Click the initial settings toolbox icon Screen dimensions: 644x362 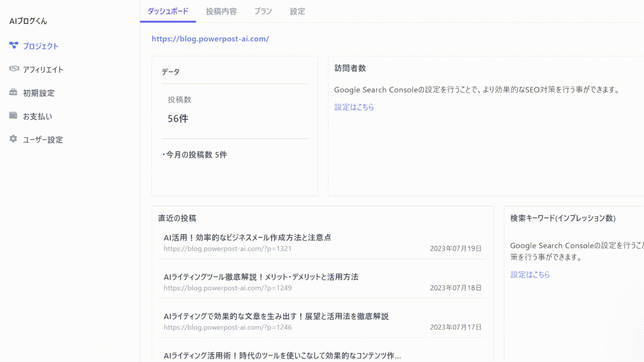(x=13, y=92)
